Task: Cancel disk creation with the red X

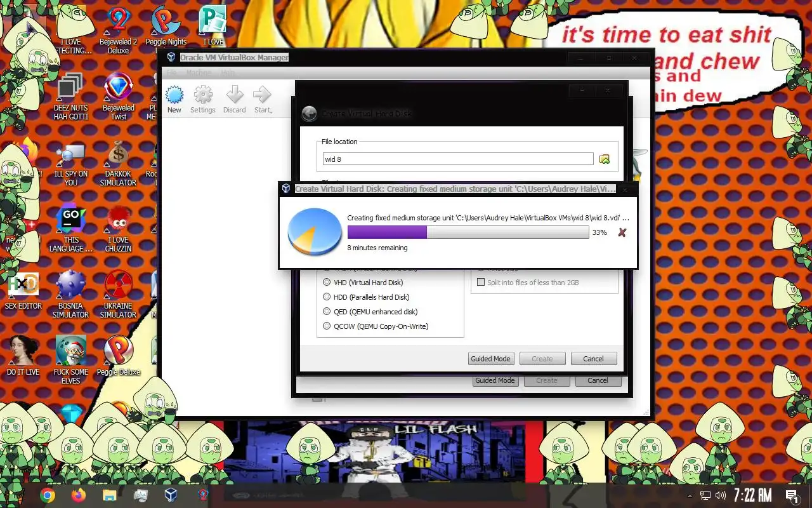Action: coord(622,232)
